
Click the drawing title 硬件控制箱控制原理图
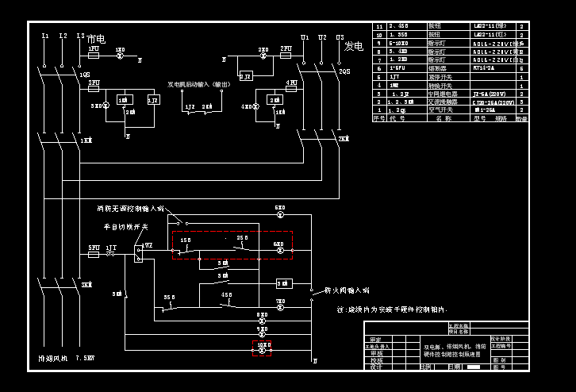point(452,355)
